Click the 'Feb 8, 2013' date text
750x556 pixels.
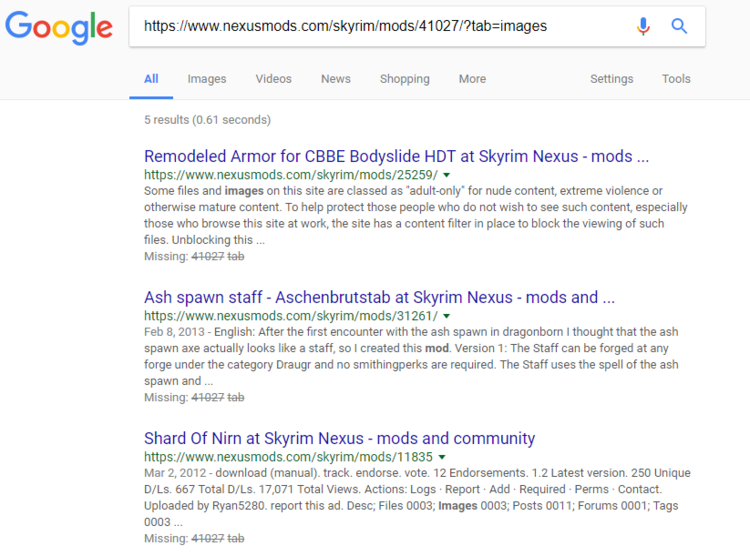174,332
